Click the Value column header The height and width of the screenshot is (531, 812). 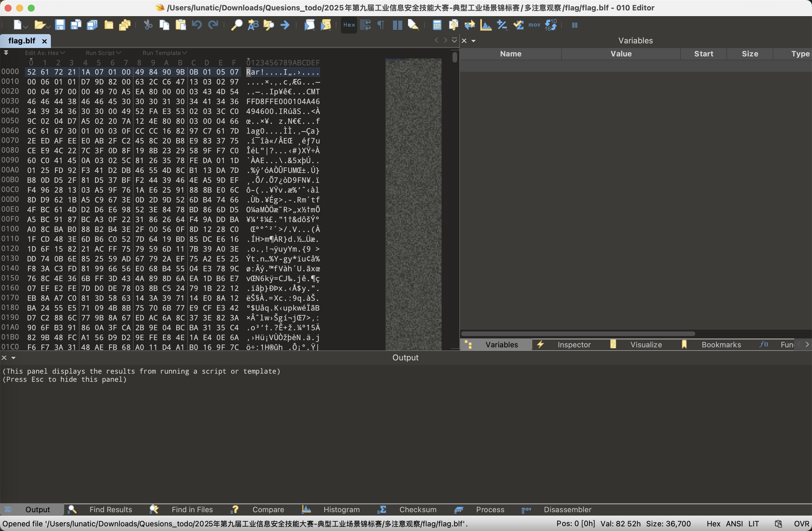point(621,54)
